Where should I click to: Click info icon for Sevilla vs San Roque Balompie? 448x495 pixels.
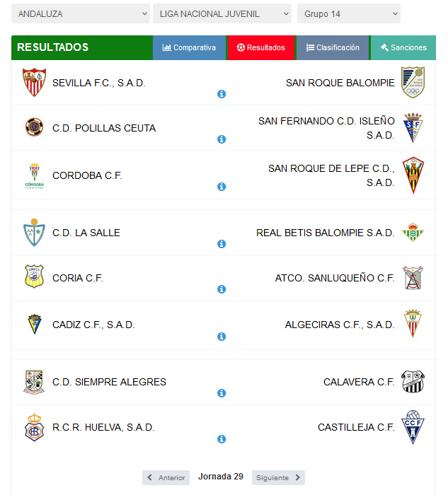(x=222, y=94)
